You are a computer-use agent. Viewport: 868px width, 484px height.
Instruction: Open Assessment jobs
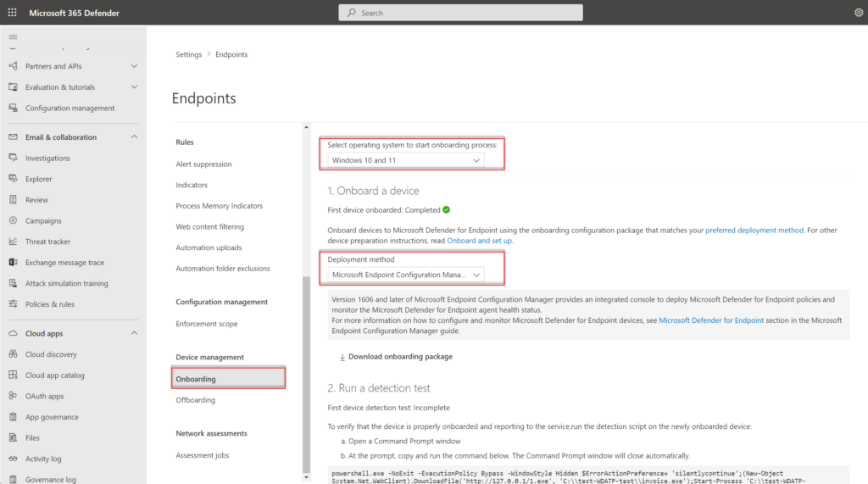[202, 455]
